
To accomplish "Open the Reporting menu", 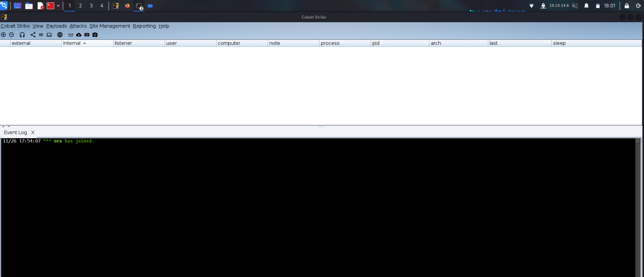I will [144, 26].
